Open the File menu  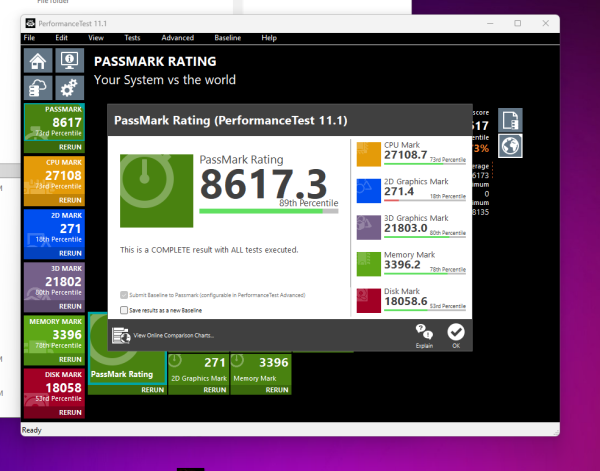[29, 38]
